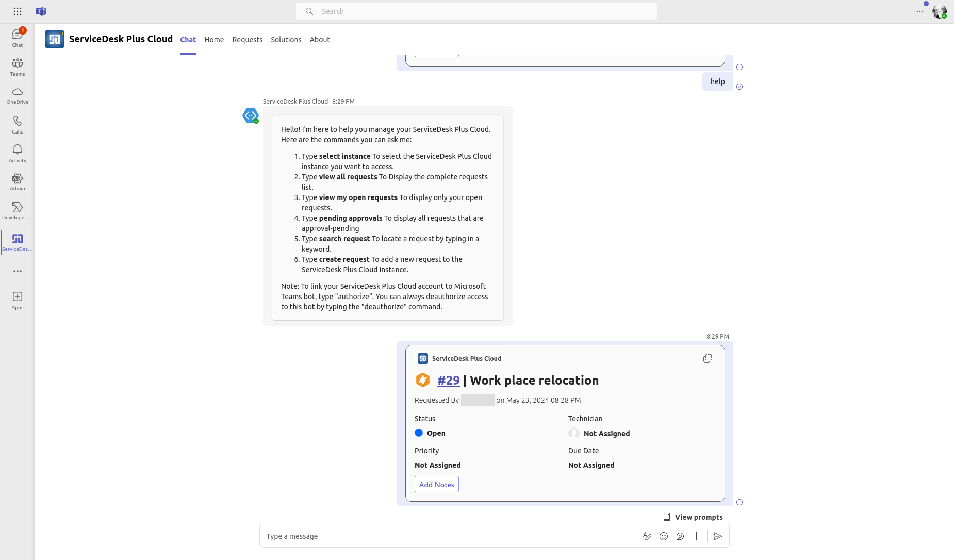Switch to the Solutions tab
954x560 pixels.
pyautogui.click(x=286, y=40)
